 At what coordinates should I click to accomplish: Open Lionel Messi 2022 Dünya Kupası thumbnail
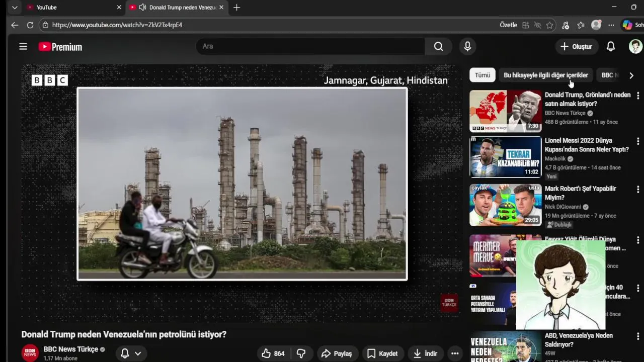[506, 156]
